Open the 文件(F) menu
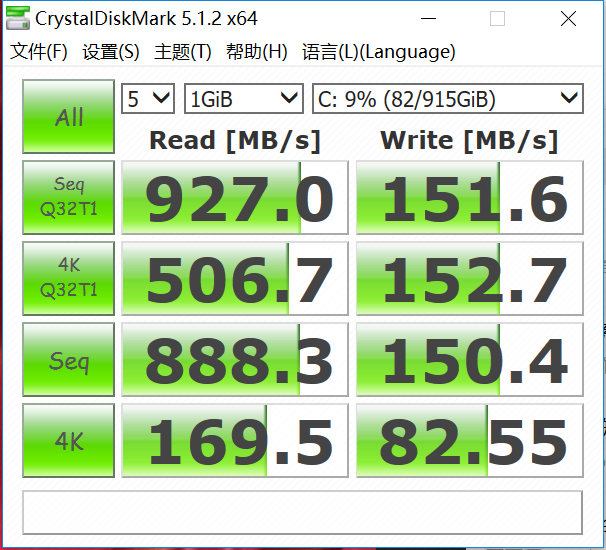The width and height of the screenshot is (606, 550). 38,52
